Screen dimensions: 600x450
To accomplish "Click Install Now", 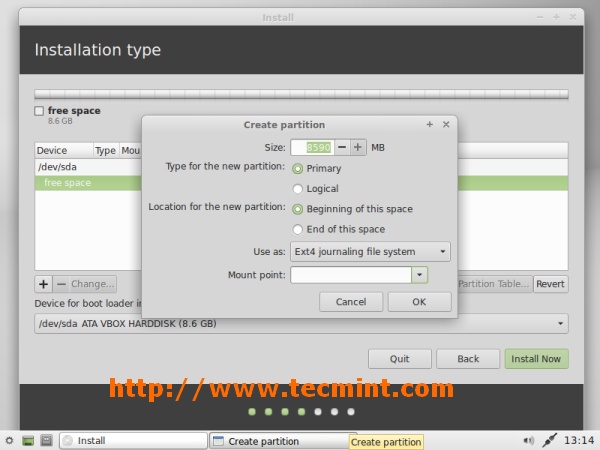I will pyautogui.click(x=536, y=359).
